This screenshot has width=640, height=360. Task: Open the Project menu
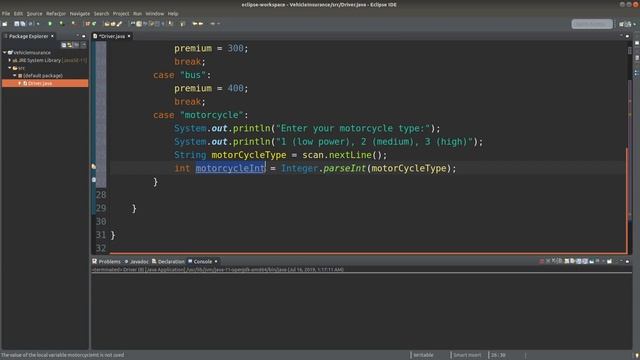tap(121, 13)
